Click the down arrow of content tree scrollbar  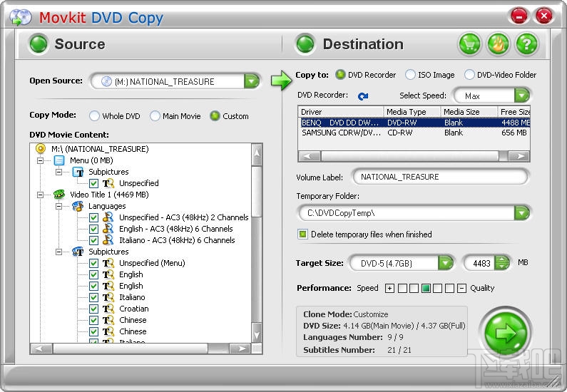click(x=257, y=334)
